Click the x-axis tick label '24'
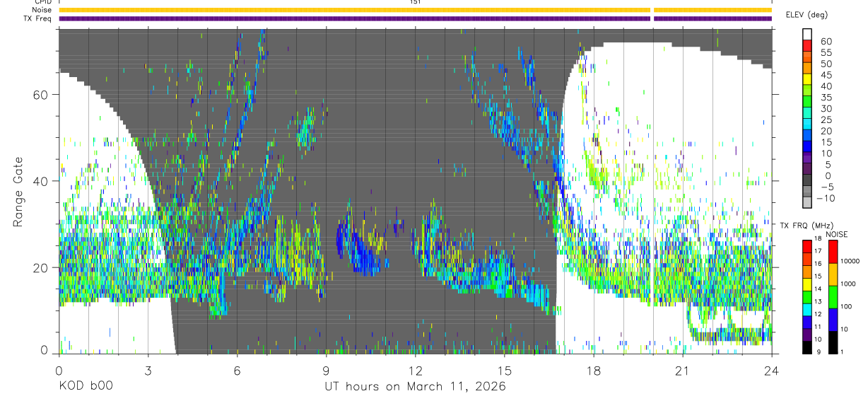Image resolution: width=868 pixels, height=401 pixels. point(771,370)
